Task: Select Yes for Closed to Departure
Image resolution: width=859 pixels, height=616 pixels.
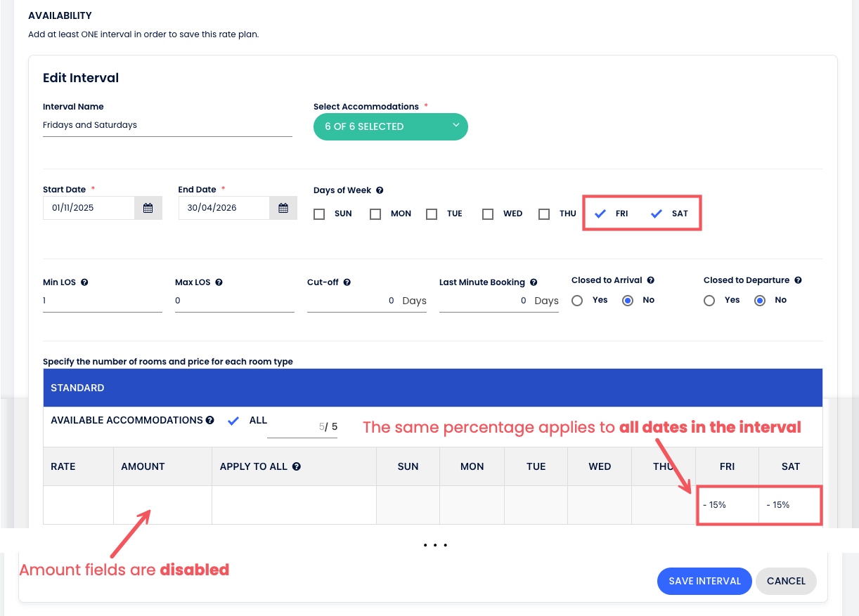Action: coord(709,301)
